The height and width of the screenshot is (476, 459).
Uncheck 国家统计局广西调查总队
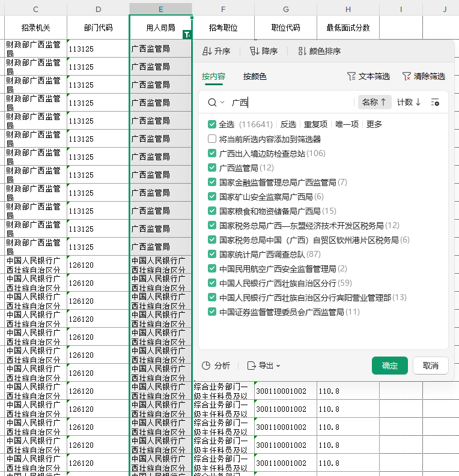pyautogui.click(x=211, y=254)
